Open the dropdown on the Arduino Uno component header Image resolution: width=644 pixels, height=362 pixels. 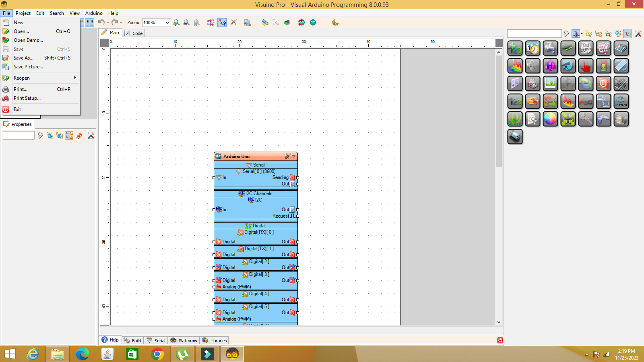click(x=293, y=156)
